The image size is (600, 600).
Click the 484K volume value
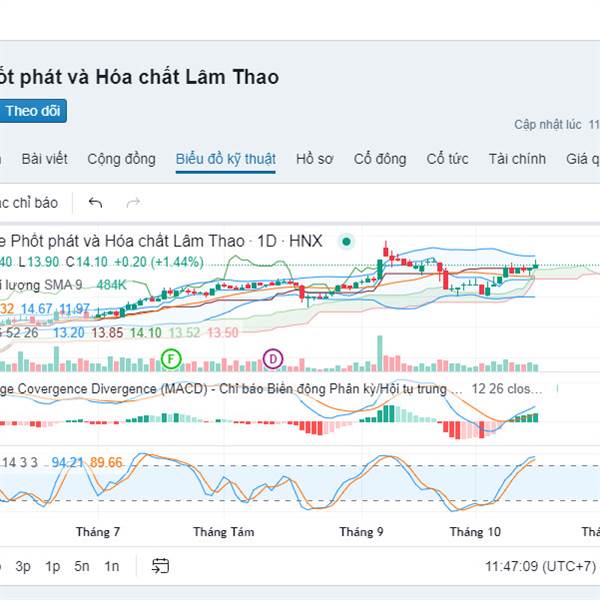click(x=111, y=285)
